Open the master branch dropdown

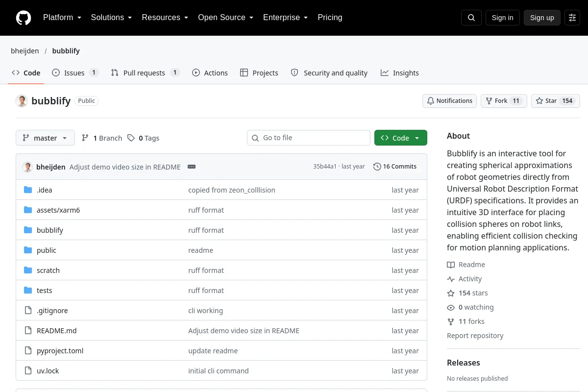(45, 138)
